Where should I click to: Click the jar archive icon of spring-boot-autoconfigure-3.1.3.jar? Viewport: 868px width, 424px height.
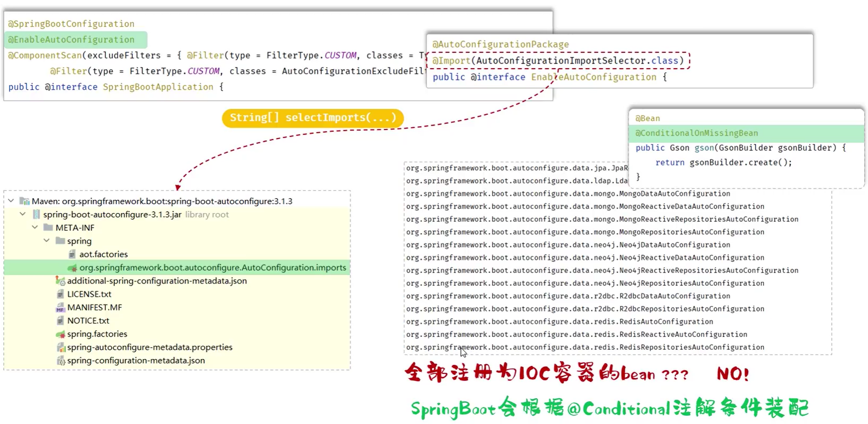[37, 214]
